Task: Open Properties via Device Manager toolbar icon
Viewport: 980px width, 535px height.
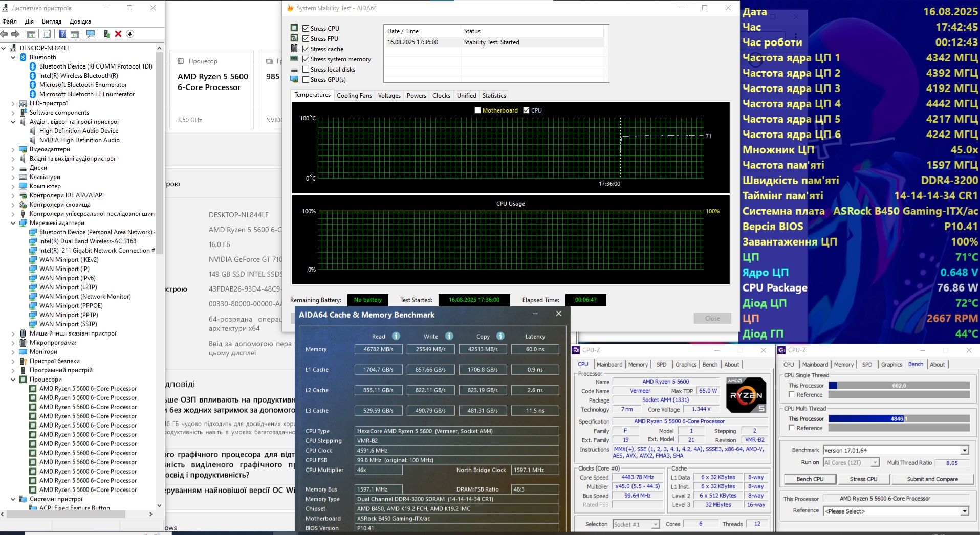Action: pos(47,34)
